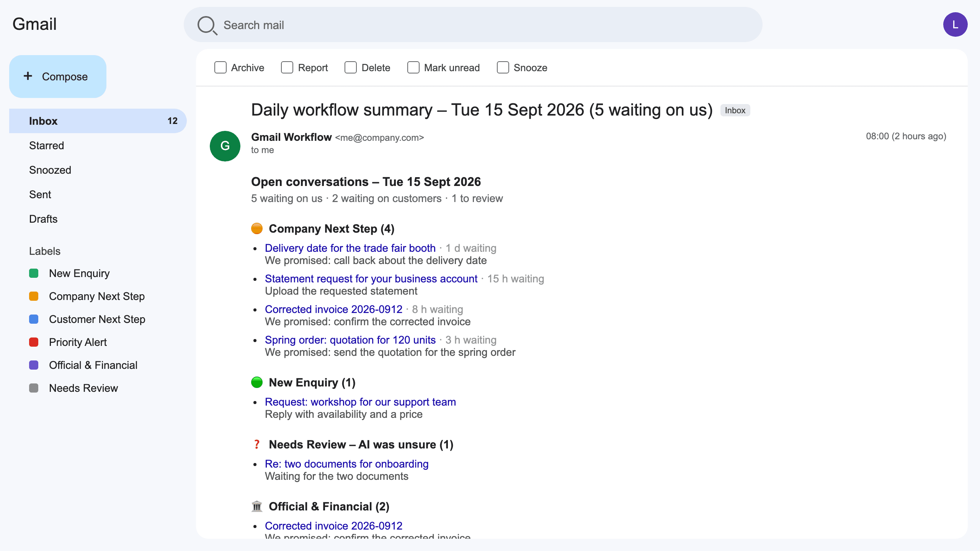
Task: Open Re: two documents for onboarding link
Action: click(x=346, y=464)
